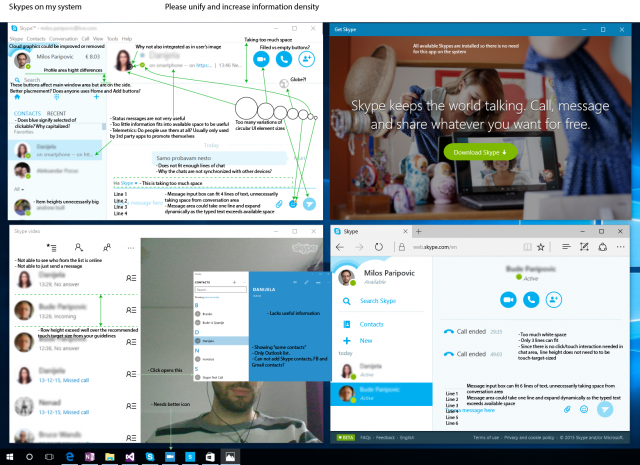The image size is (640, 465).
Task: Open Conversation menu in desktop Skype
Action: (63, 39)
